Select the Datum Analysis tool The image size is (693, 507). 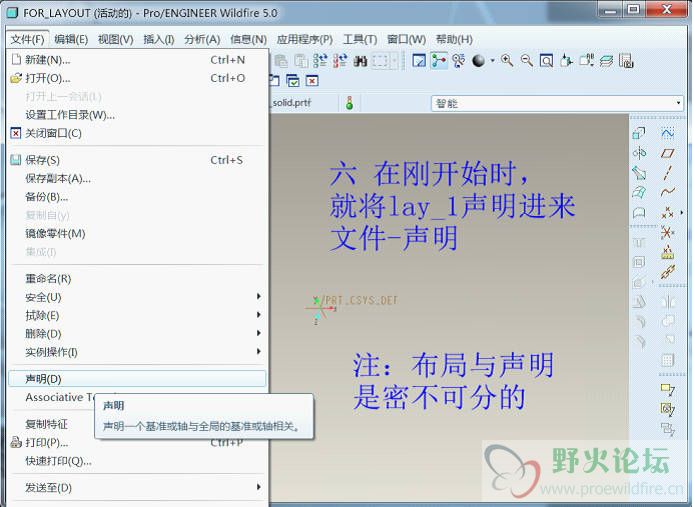click(x=667, y=252)
